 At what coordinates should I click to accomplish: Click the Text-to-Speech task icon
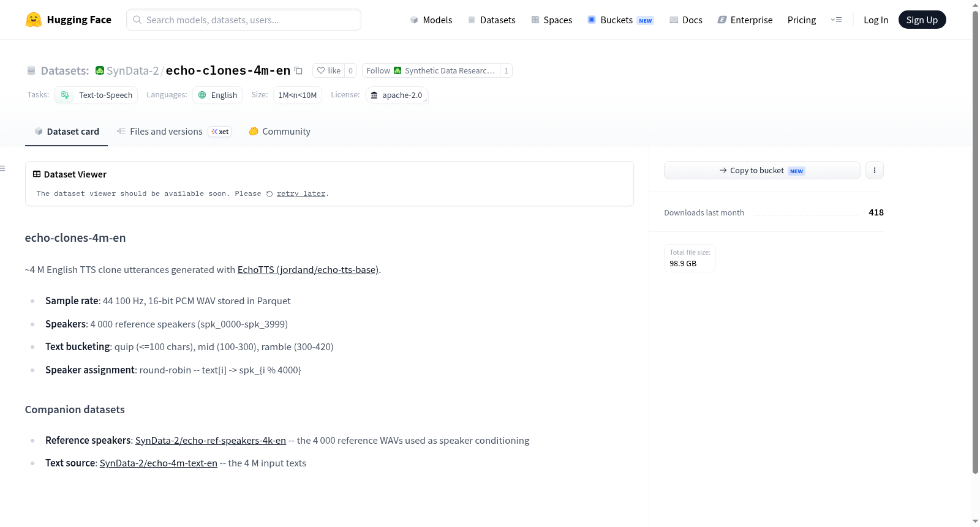65,95
